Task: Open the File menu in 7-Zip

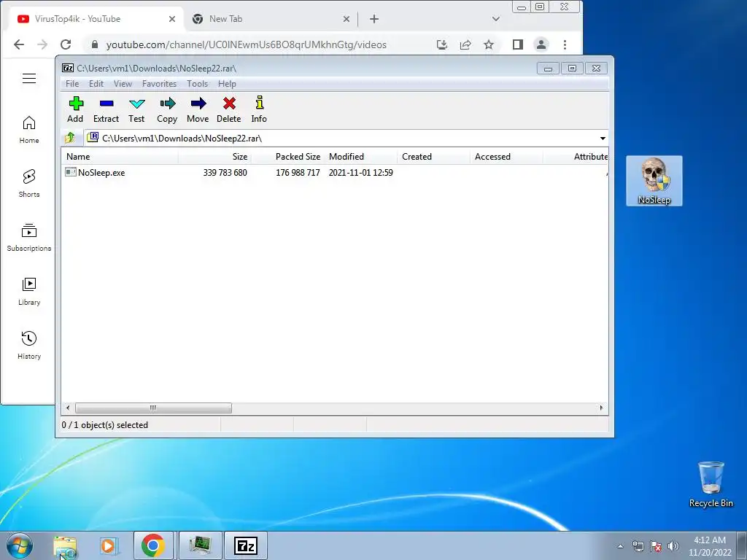Action: (x=72, y=84)
